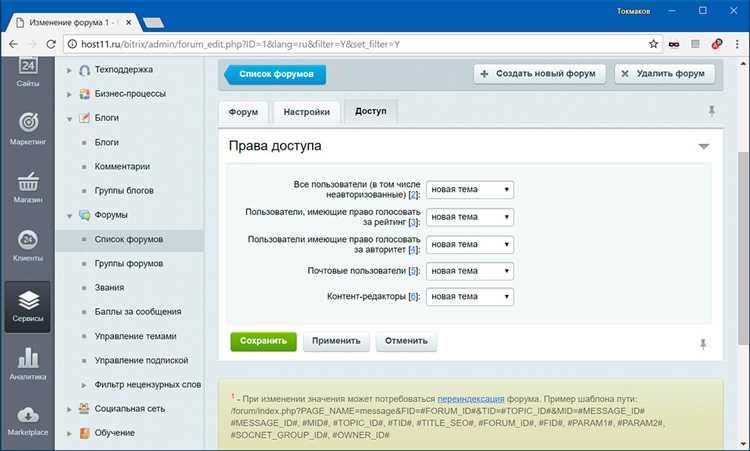Open dropdown for рейтинг voting users

tap(470, 217)
